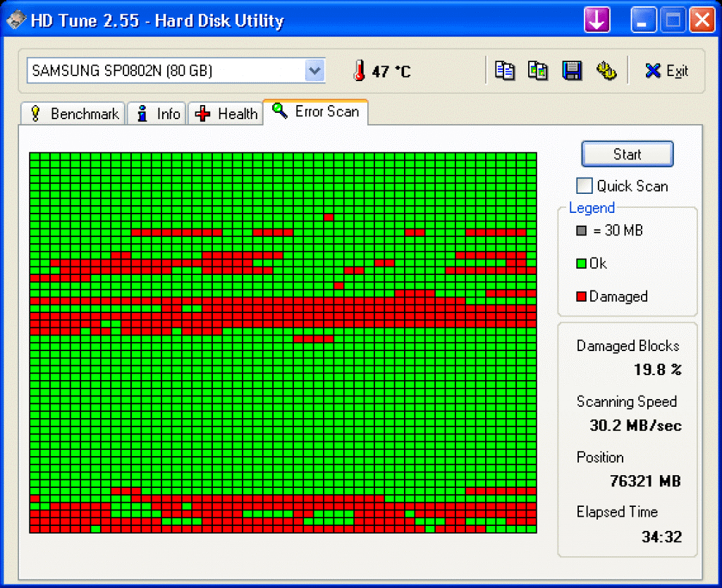The image size is (722, 588).
Task: Click the thermometer temperature icon
Action: click(359, 71)
